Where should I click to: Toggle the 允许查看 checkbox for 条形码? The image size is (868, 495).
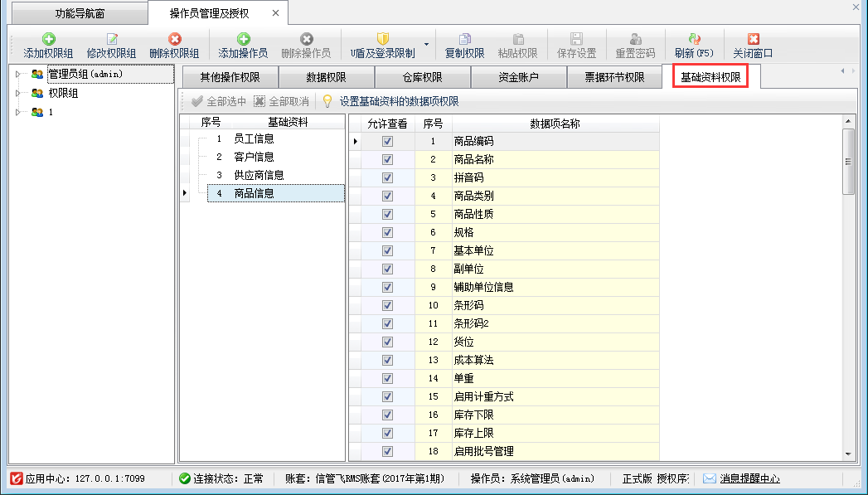coord(387,305)
